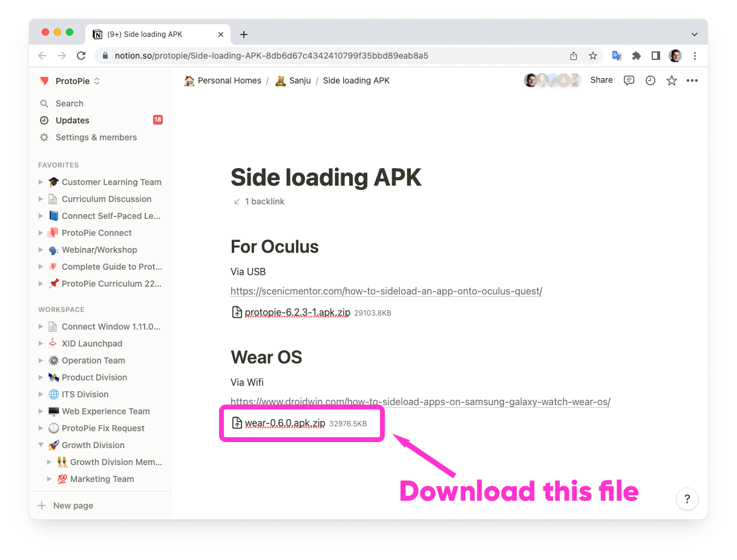737x560 pixels.
Task: Collapse the Growth Division page
Action: point(41,445)
